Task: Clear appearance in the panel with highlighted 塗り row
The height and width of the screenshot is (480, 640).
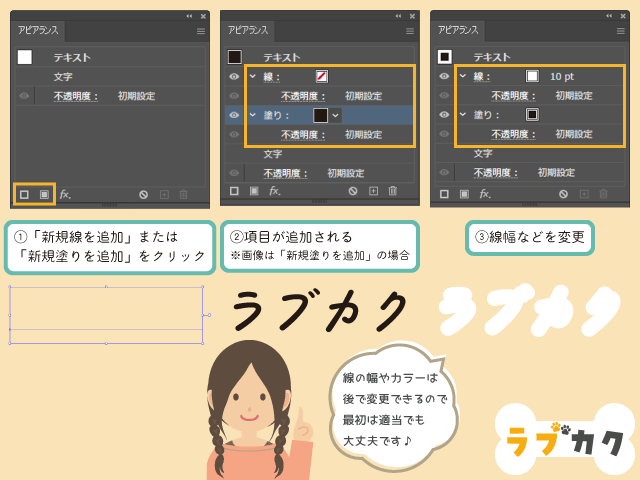Action: (x=353, y=191)
